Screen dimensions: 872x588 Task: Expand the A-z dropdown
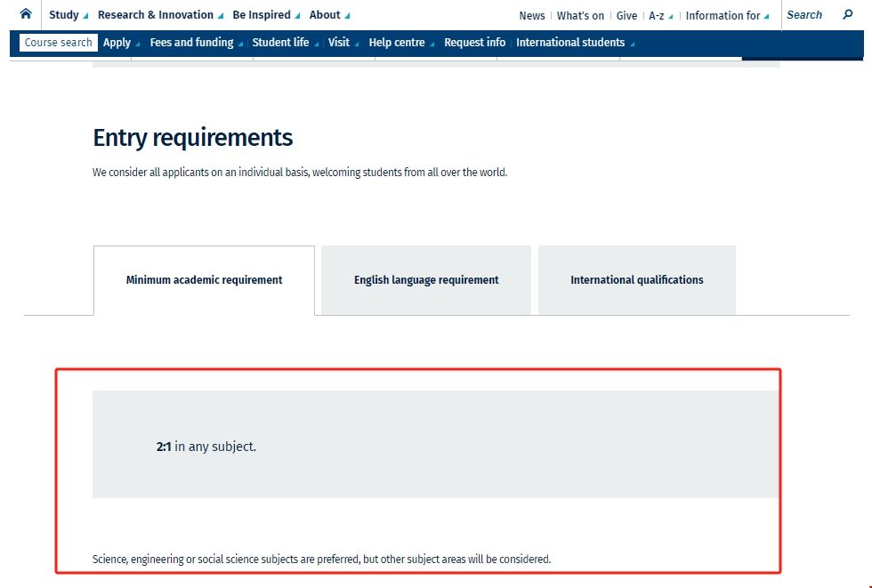tap(660, 16)
